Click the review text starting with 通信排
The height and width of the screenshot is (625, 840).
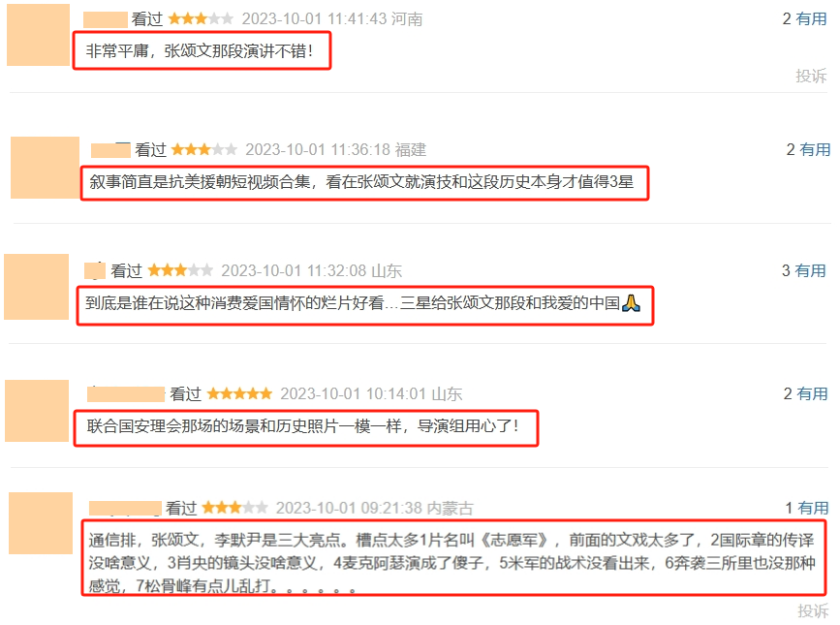(x=452, y=563)
